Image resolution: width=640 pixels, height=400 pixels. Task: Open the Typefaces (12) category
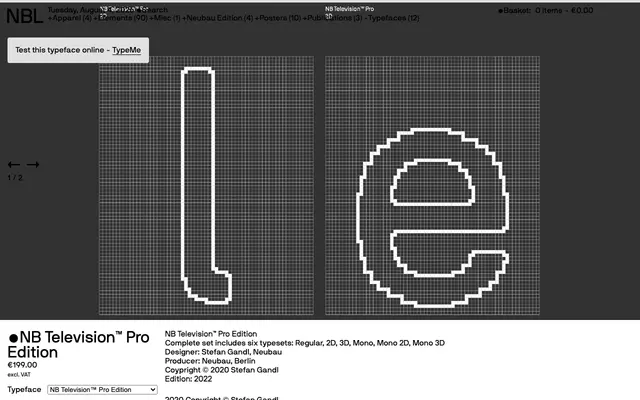click(392, 18)
